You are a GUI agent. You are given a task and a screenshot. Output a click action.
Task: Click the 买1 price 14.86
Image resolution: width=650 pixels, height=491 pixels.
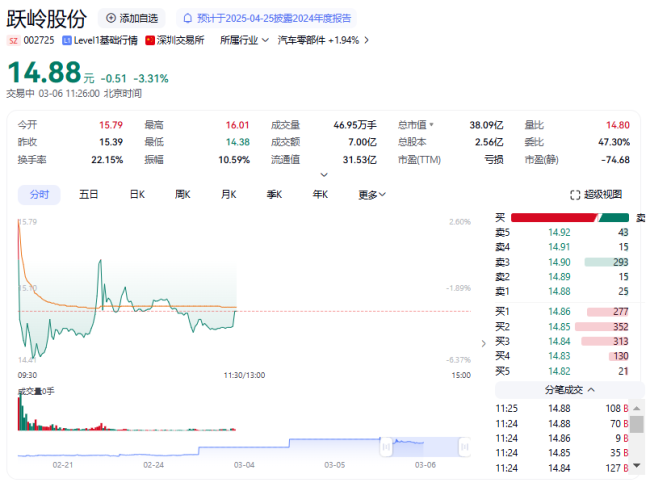click(x=559, y=311)
